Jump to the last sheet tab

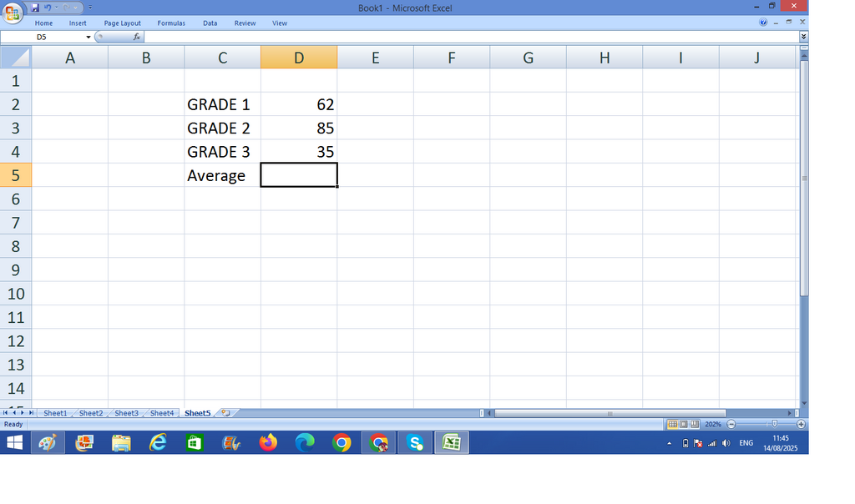click(x=31, y=413)
